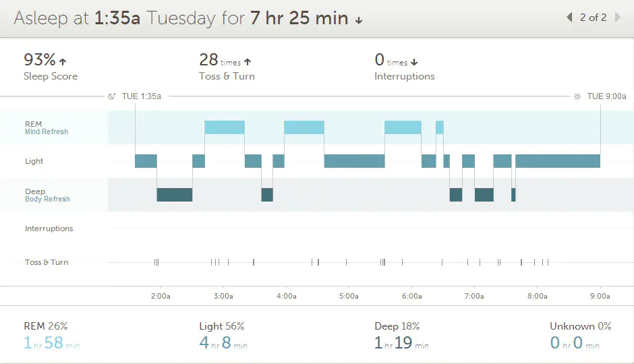Click the up arrow beside 93% Sleep Score
Image resolution: width=634 pixels, height=364 pixels.
coord(63,61)
